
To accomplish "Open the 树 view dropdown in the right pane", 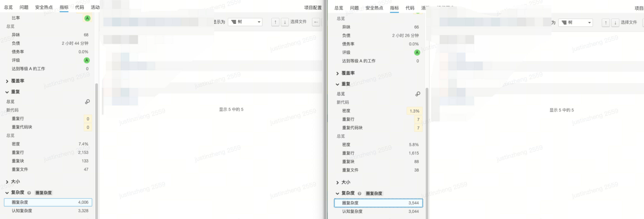I will [575, 23].
